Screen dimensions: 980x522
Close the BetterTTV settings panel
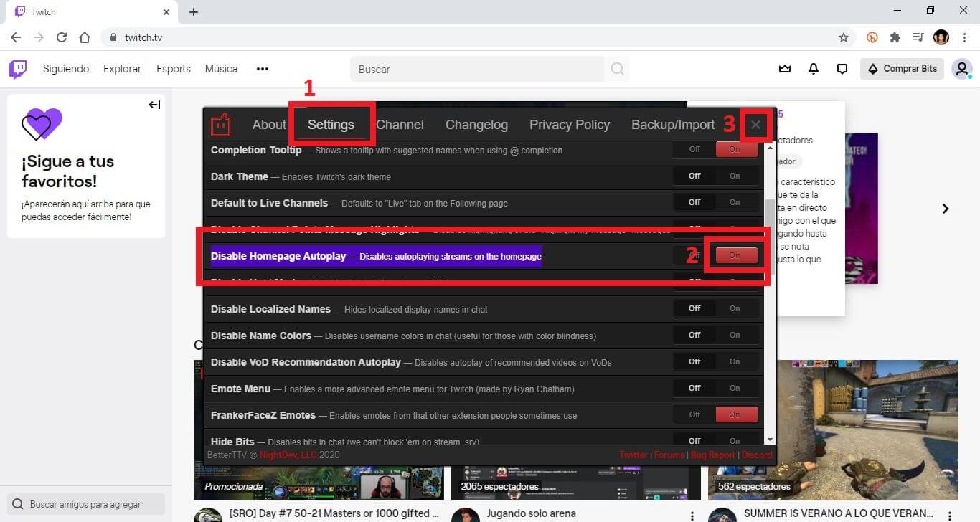755,125
